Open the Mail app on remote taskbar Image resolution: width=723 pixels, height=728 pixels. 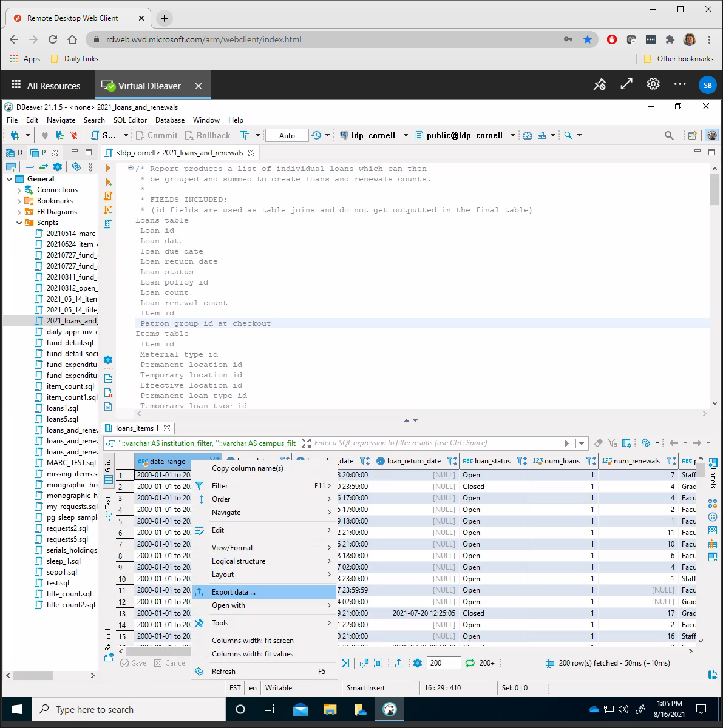pos(300,709)
